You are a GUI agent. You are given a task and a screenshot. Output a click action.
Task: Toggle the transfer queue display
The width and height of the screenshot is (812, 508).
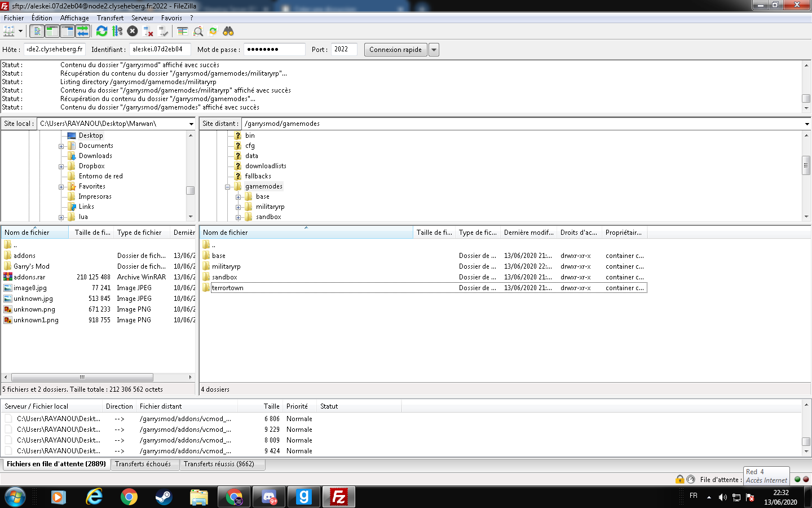click(x=82, y=31)
